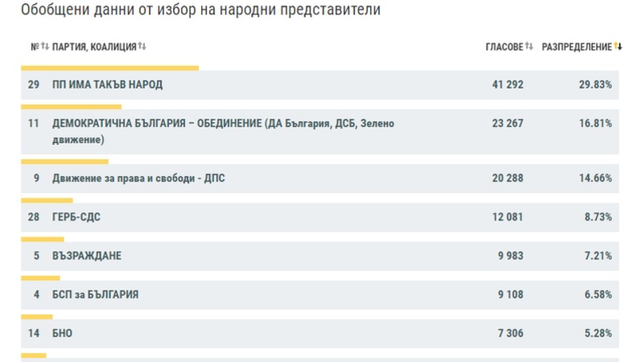Click the sort arrows next to № column

(45, 47)
